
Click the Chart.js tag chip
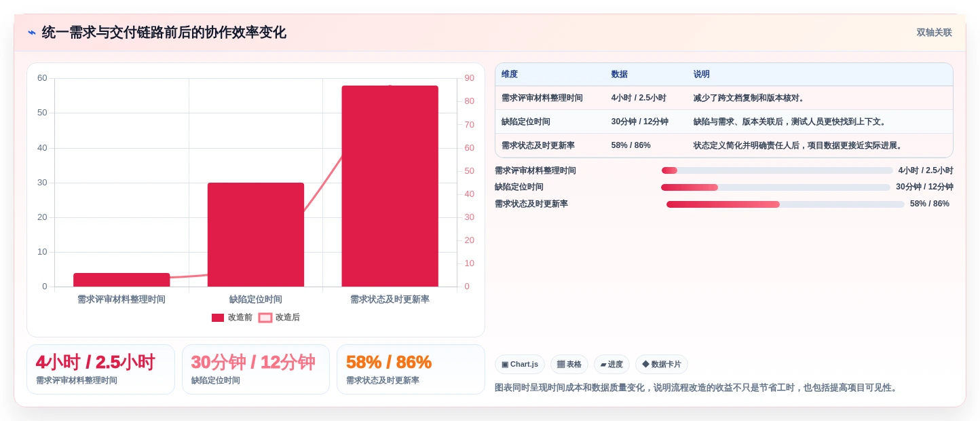coord(520,364)
